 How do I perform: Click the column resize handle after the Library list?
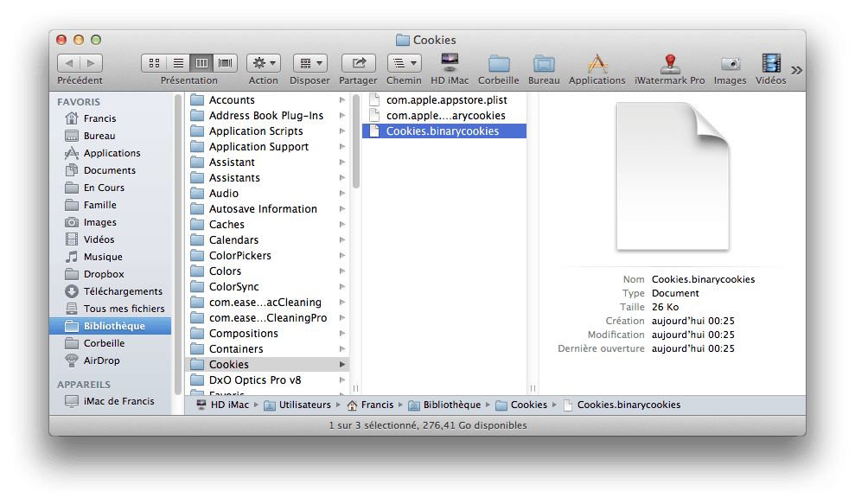[355, 388]
